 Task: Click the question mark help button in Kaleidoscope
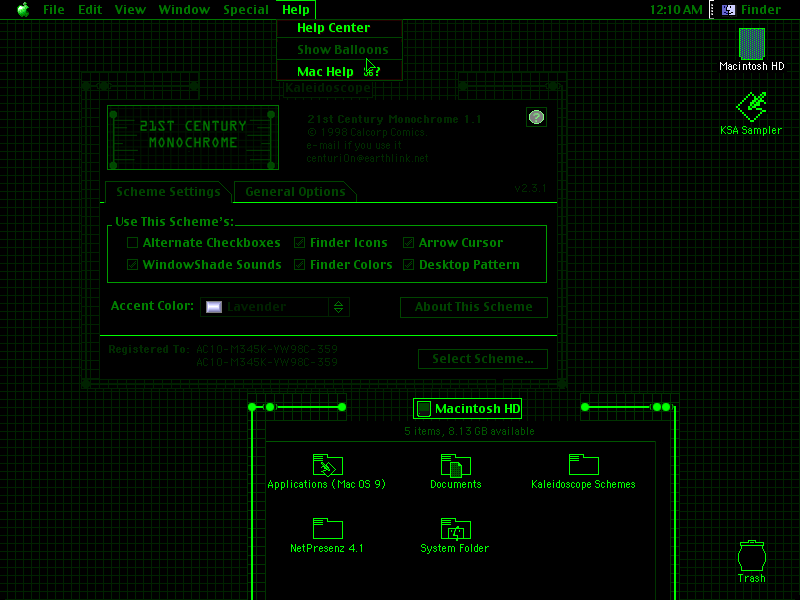click(536, 117)
